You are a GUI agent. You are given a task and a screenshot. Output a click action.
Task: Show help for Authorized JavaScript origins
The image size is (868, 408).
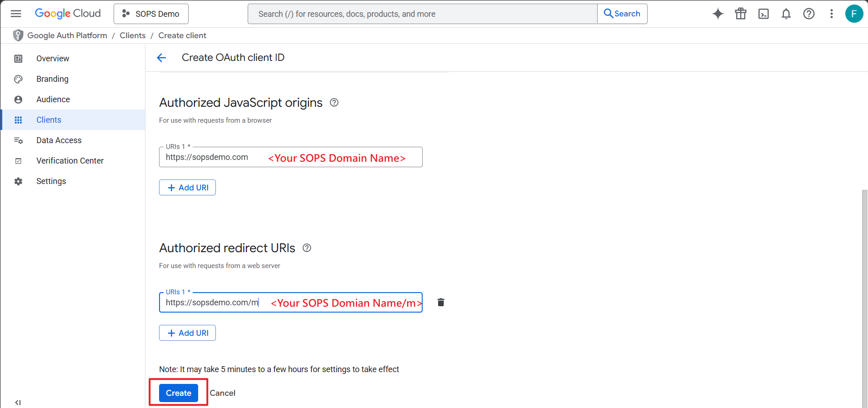point(334,103)
